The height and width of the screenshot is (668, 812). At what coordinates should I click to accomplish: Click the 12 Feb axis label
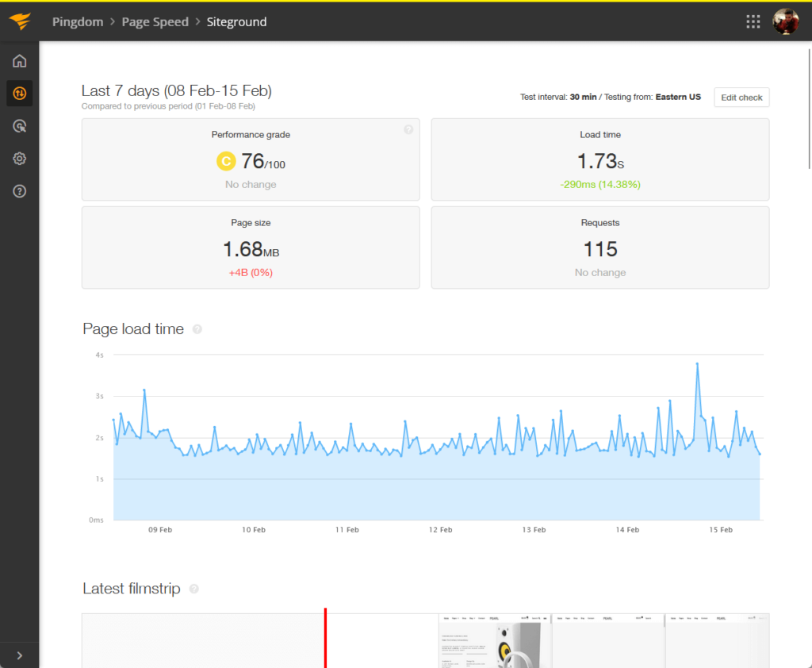(440, 530)
